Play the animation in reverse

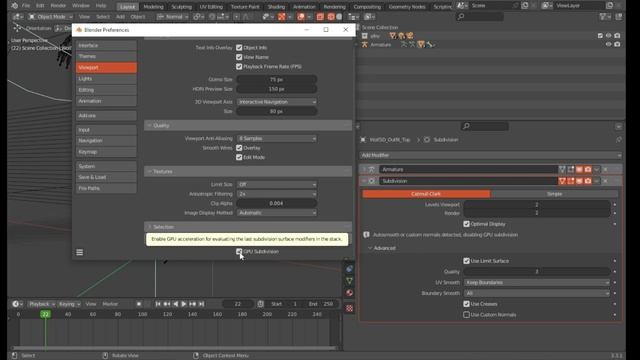point(176,304)
